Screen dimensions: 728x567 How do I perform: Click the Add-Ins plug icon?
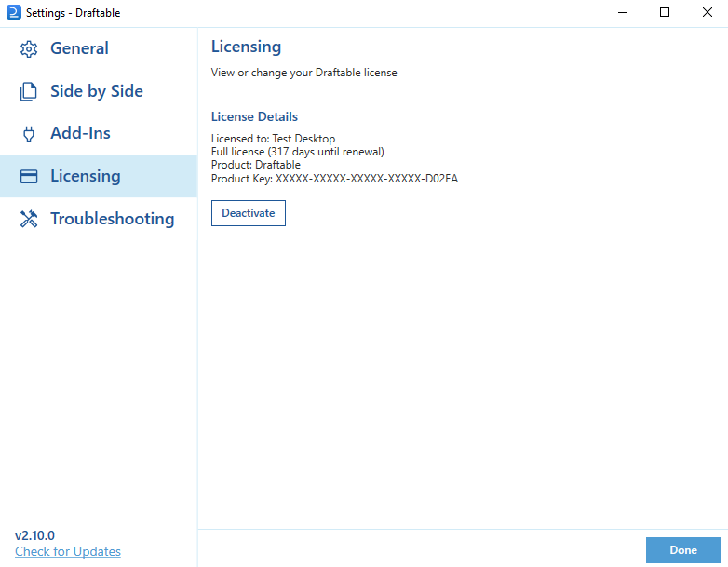pyautogui.click(x=29, y=134)
